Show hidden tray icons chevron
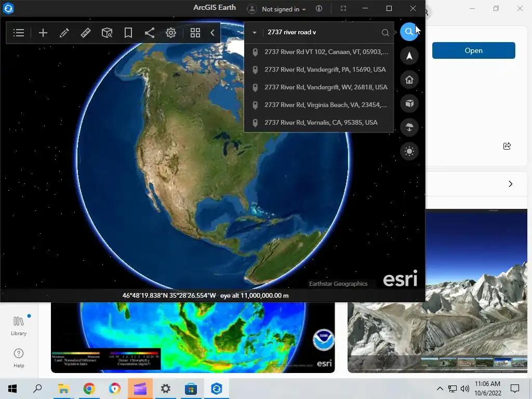532x399 pixels. 440,389
